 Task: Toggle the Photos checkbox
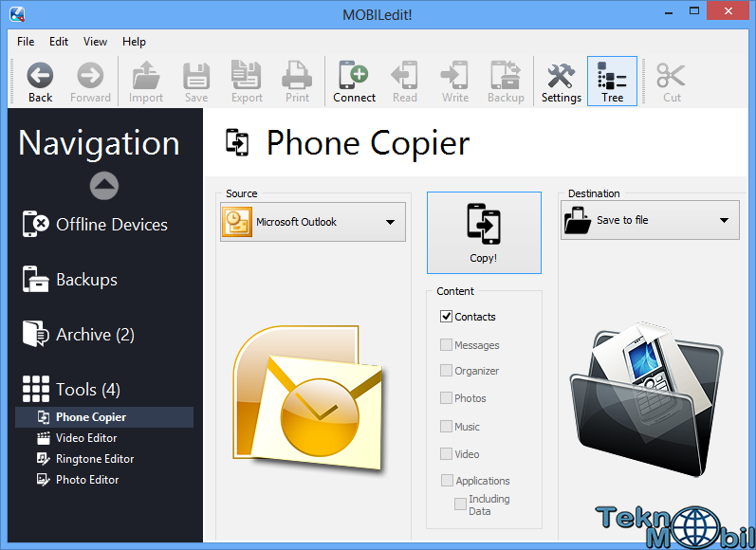click(446, 397)
